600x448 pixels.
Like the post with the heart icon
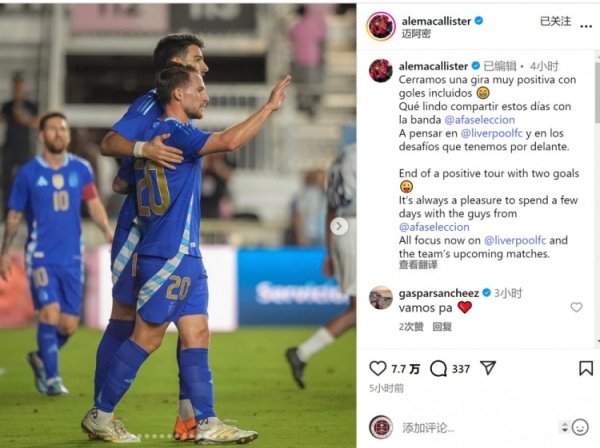click(x=377, y=368)
